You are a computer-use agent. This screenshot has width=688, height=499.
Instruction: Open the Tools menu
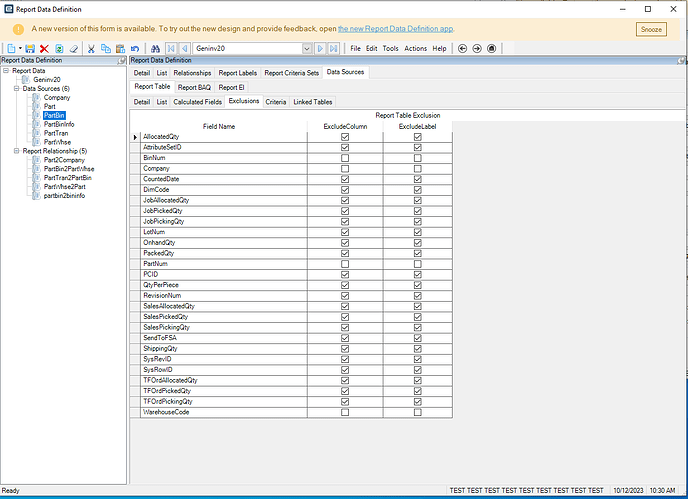tap(390, 48)
